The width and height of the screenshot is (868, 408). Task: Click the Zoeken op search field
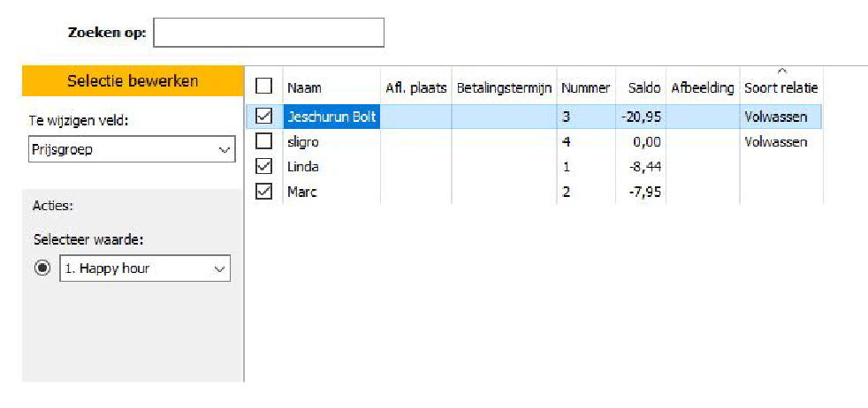click(269, 33)
